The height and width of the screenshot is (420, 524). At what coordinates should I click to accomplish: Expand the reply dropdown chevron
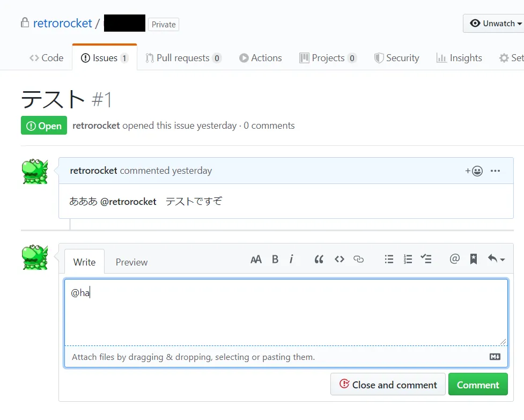point(502,259)
